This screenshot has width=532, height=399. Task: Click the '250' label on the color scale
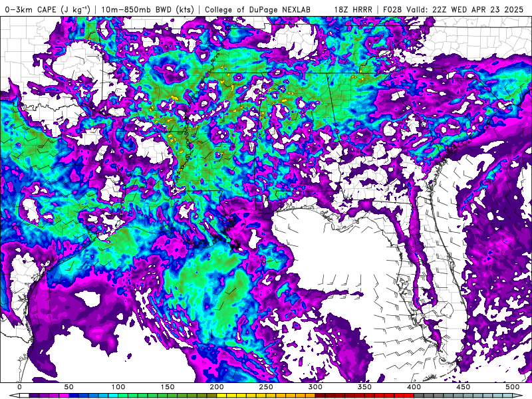click(265, 387)
